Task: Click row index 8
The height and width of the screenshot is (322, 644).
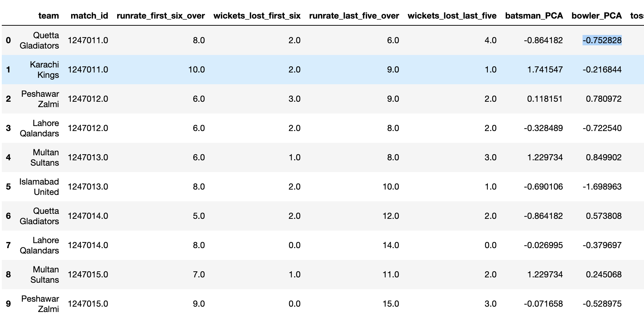Action: 8,275
